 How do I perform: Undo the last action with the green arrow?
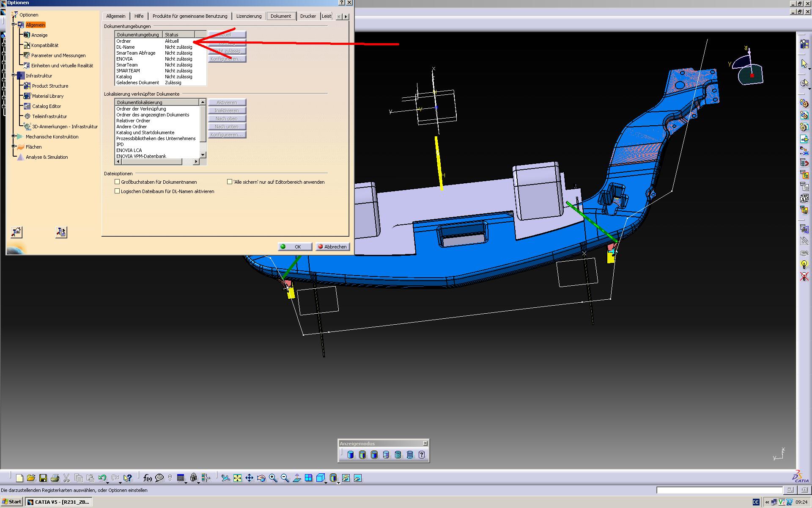(102, 478)
